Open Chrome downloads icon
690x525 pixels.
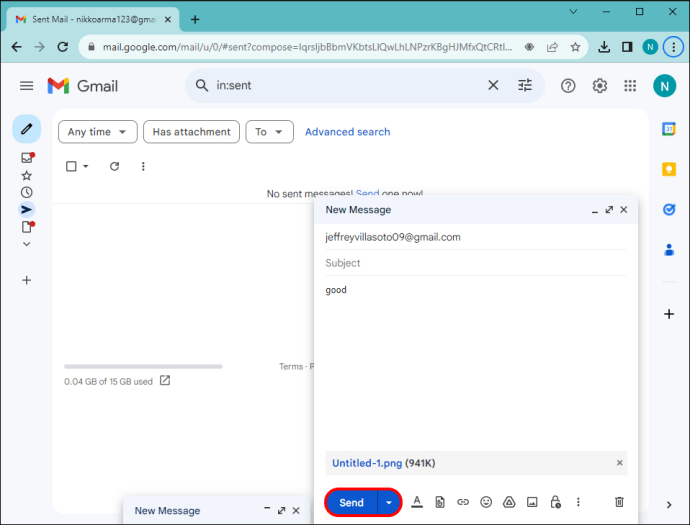click(x=604, y=47)
